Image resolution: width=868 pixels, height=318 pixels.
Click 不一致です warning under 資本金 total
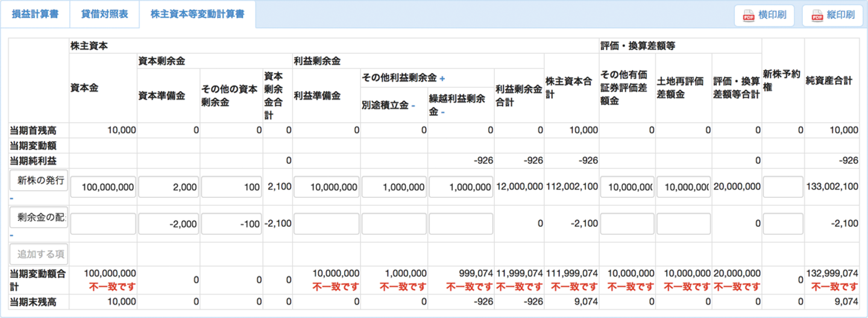click(113, 287)
